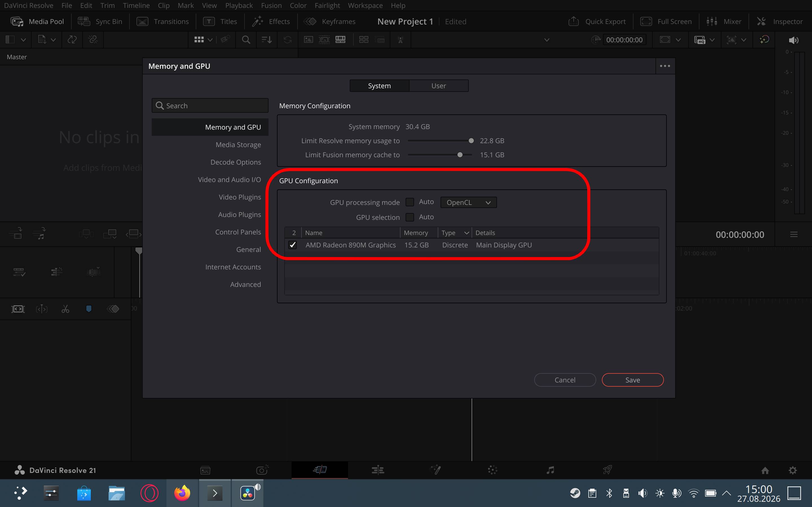Open the Sync Bin panel
Viewport: 812px width, 507px height.
(100, 21)
